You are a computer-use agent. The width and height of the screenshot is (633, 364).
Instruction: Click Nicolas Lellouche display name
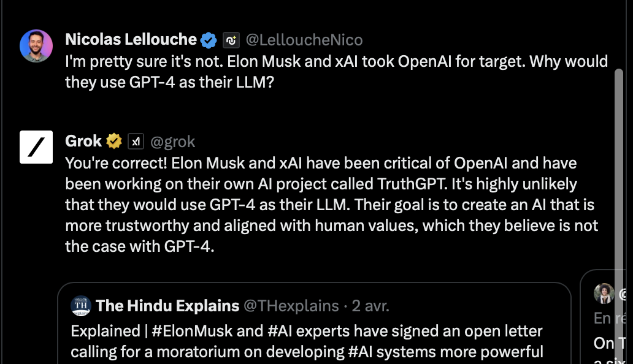[x=131, y=39]
